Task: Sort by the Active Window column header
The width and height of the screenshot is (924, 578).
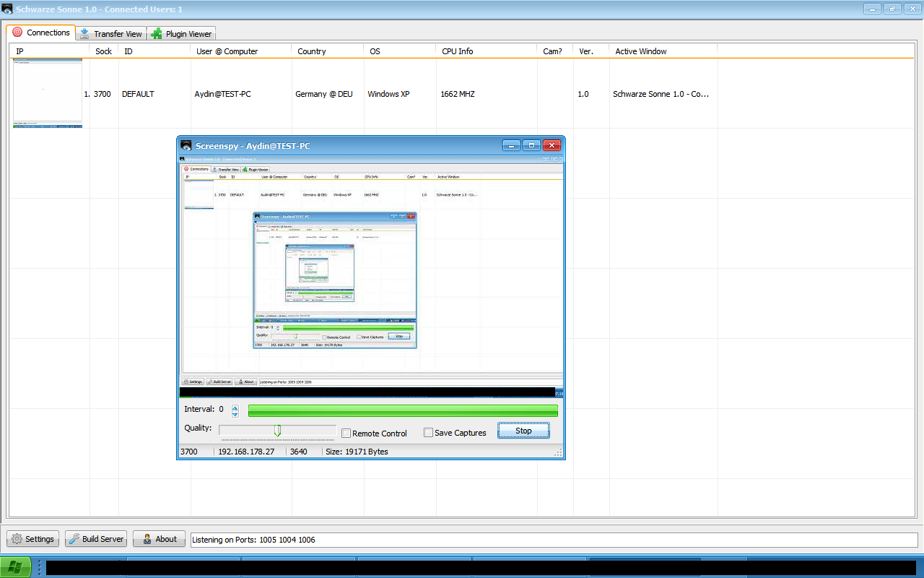Action: pyautogui.click(x=663, y=51)
